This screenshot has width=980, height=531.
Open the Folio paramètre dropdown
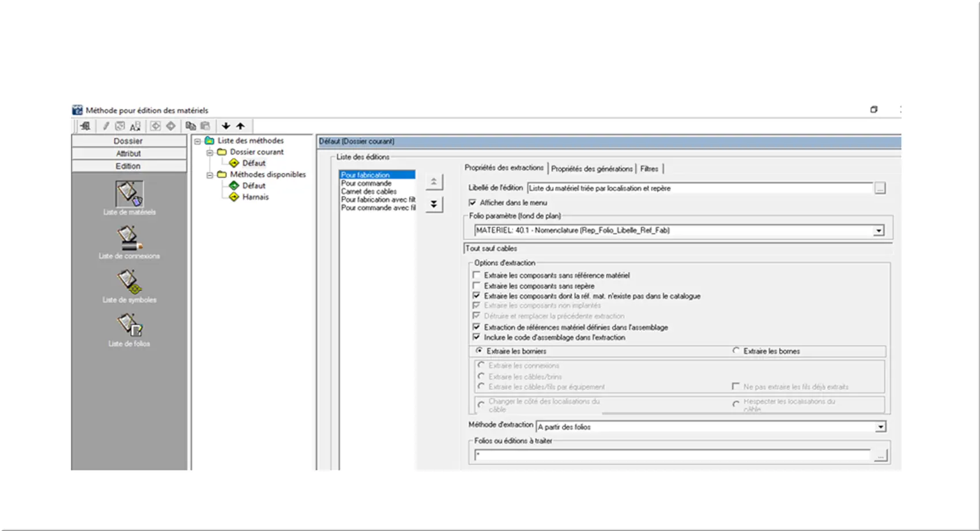click(879, 231)
